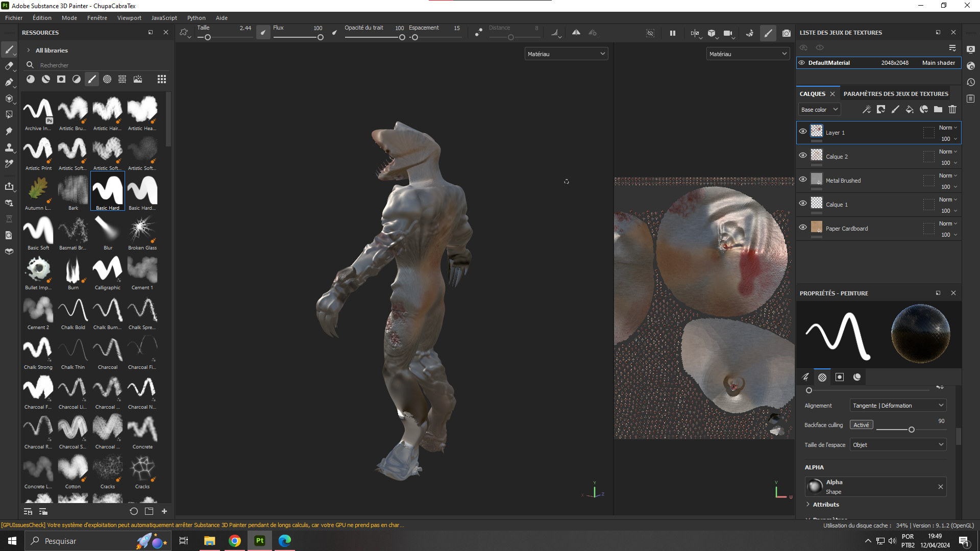Toggle the Backface culling Activé button
The image size is (980, 551).
pos(861,425)
